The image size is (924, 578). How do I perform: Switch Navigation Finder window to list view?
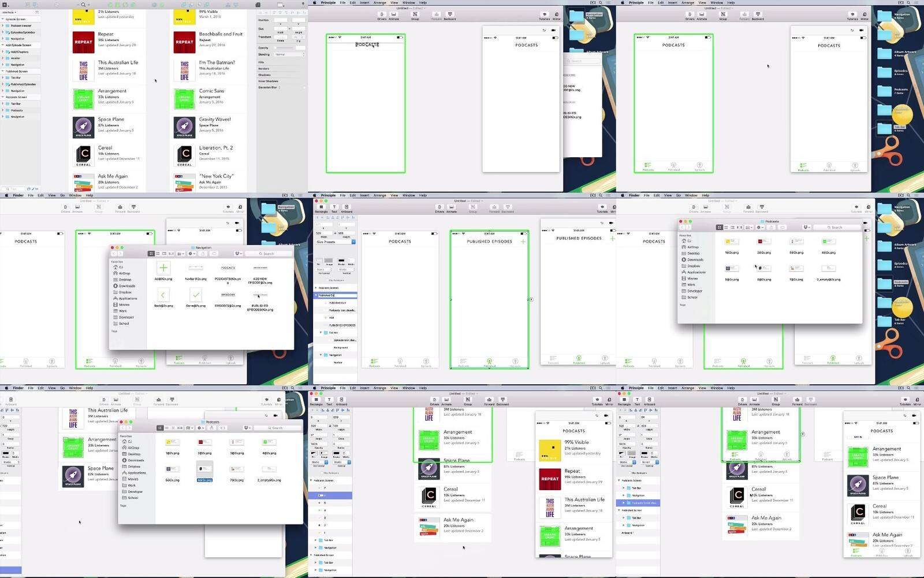pyautogui.click(x=158, y=254)
